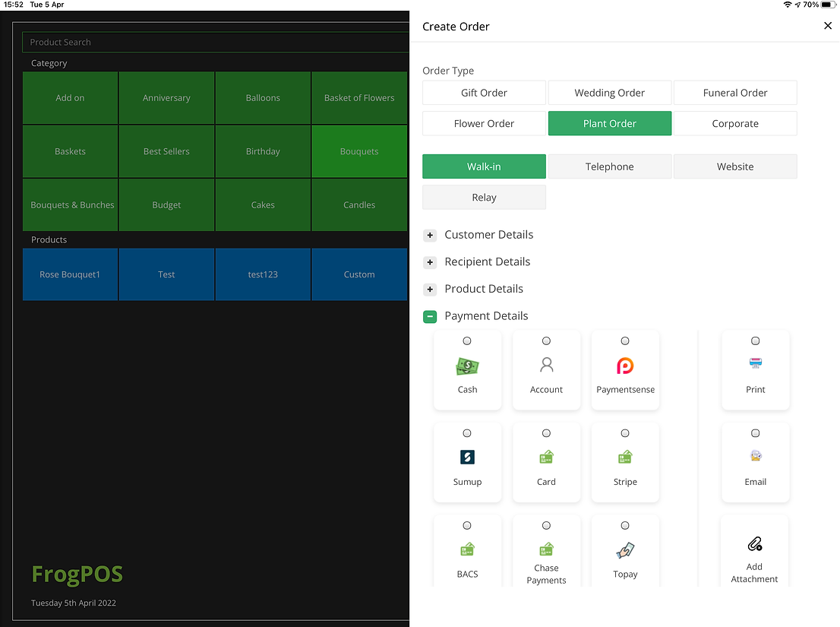The height and width of the screenshot is (627, 840).
Task: Collapse the Payment Details section
Action: 430,316
